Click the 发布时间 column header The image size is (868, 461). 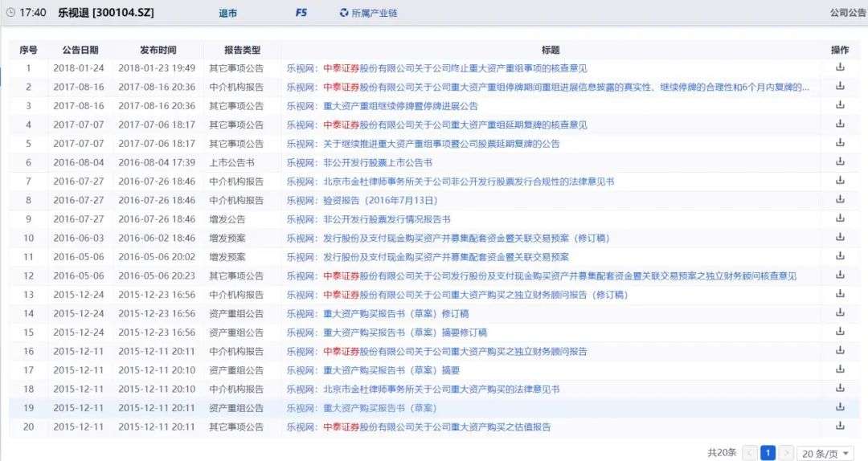(x=158, y=50)
